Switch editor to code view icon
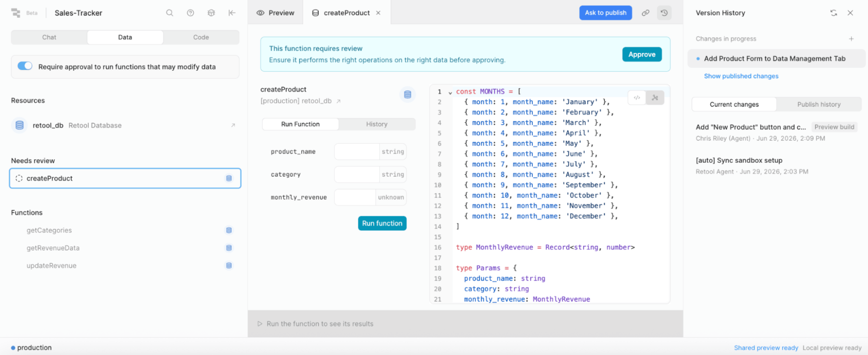This screenshot has width=868, height=355. click(x=637, y=98)
